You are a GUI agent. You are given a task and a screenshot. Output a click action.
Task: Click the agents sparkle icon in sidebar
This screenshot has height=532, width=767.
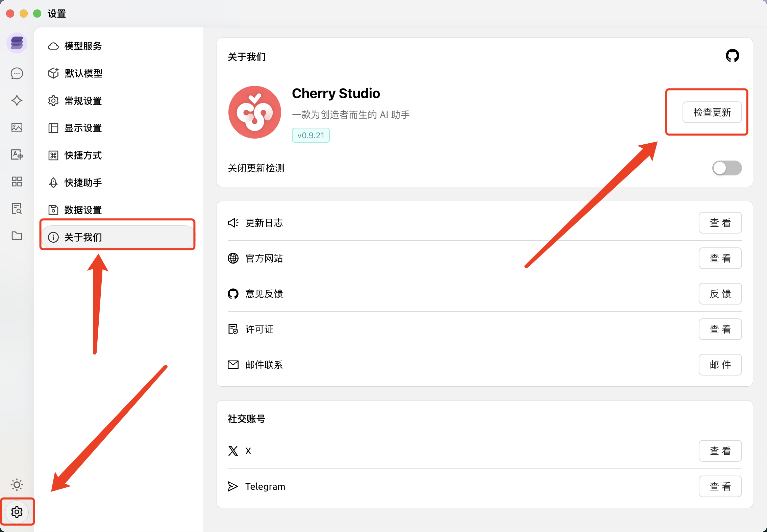pos(17,100)
